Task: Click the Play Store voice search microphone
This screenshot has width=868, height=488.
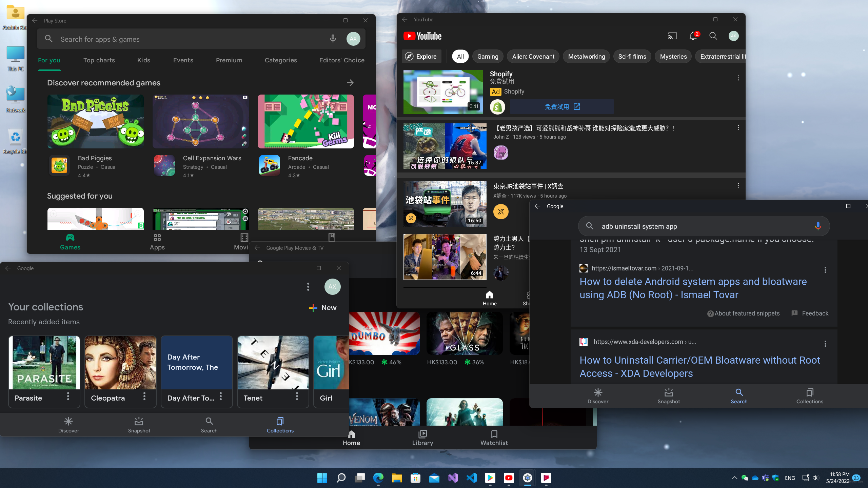Action: pyautogui.click(x=333, y=39)
